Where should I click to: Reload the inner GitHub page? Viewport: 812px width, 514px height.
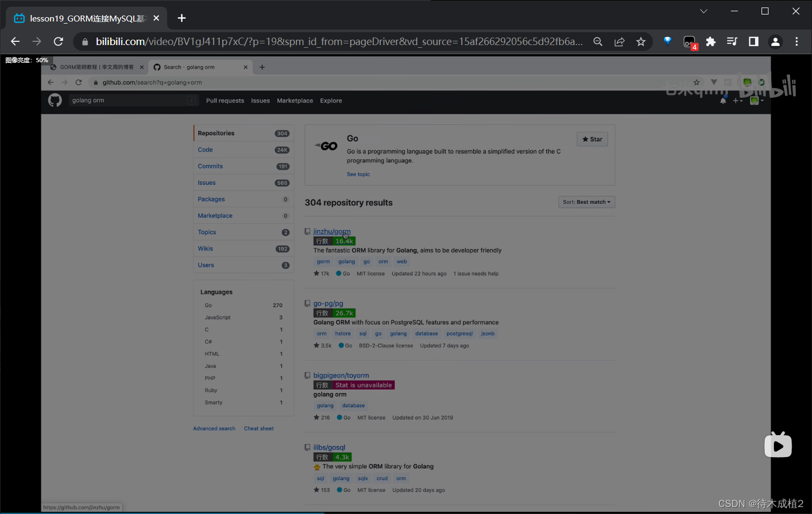(x=78, y=82)
